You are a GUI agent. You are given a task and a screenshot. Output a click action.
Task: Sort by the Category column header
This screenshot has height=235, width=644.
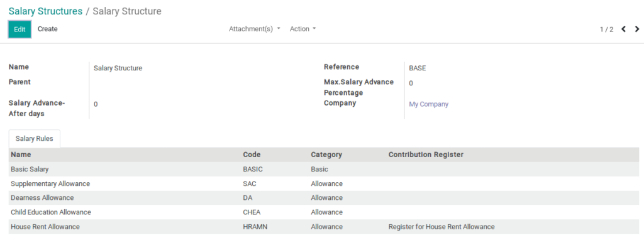[x=326, y=155]
